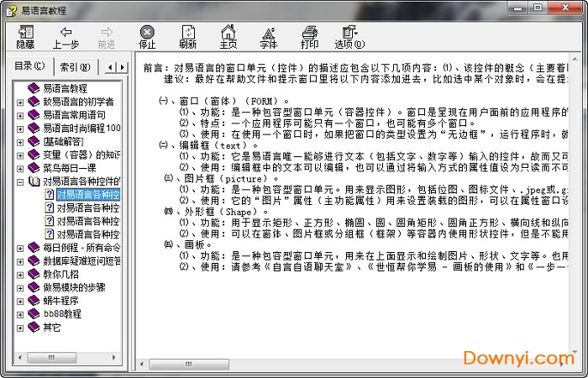
Task: Click the book icon beside bb88教程
Action: (x=34, y=313)
